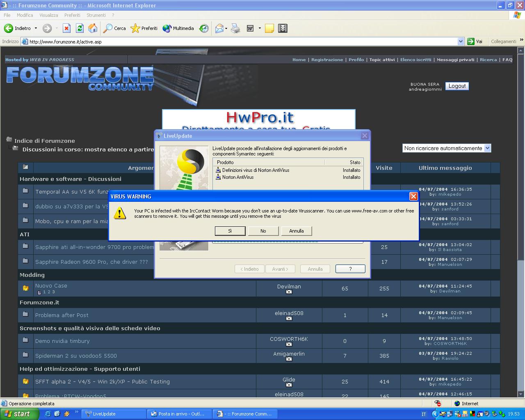The width and height of the screenshot is (525, 420).
Task: Expand the Collegamenti links chevron
Action: coord(521,40)
